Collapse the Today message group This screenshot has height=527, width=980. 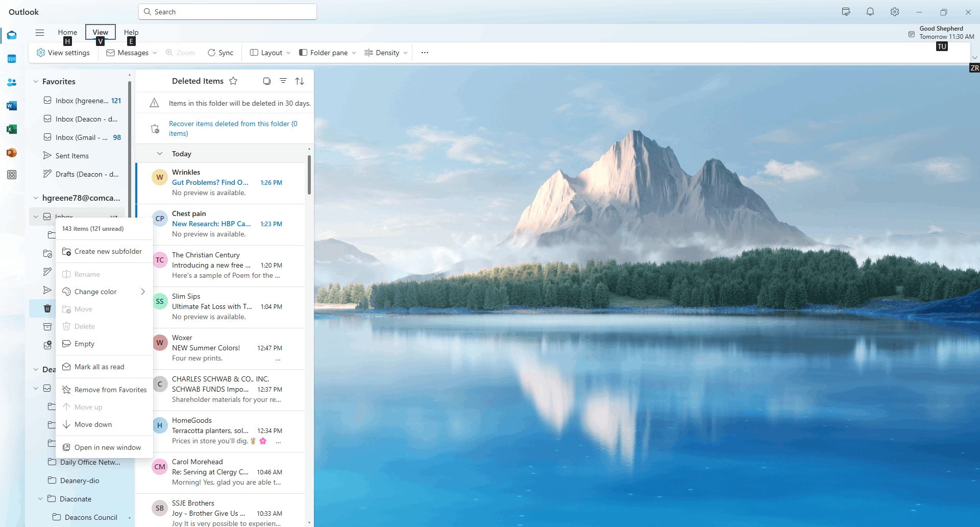pyautogui.click(x=160, y=153)
